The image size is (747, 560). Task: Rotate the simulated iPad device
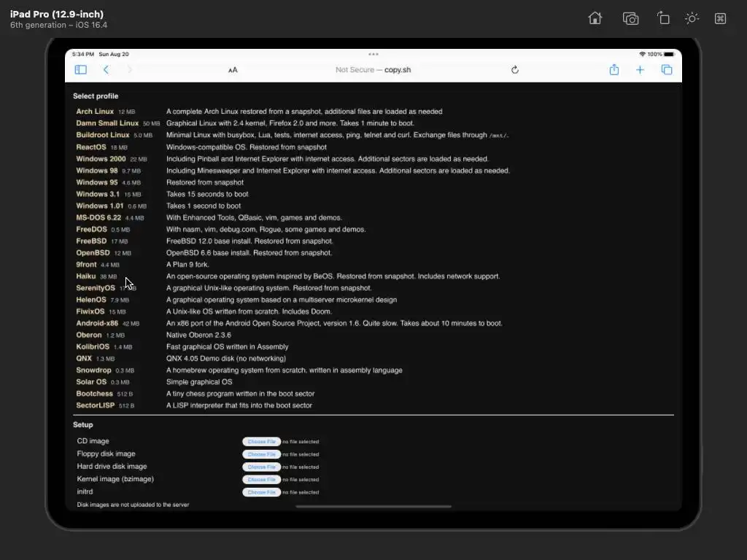(x=662, y=18)
